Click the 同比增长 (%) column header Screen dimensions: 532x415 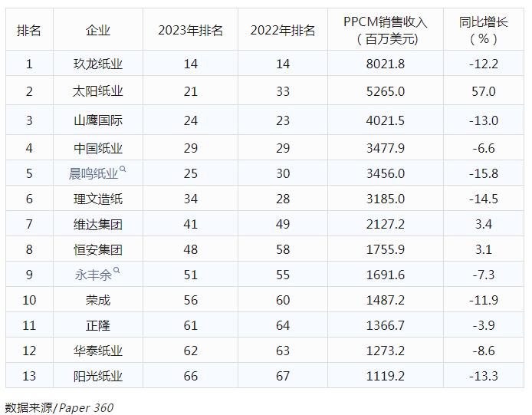click(x=483, y=30)
